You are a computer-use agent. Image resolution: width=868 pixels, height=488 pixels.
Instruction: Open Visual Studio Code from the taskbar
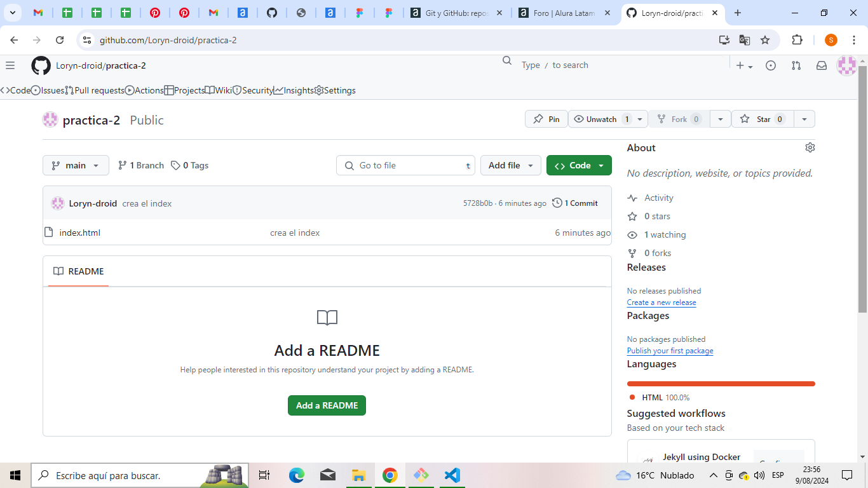[x=452, y=475]
